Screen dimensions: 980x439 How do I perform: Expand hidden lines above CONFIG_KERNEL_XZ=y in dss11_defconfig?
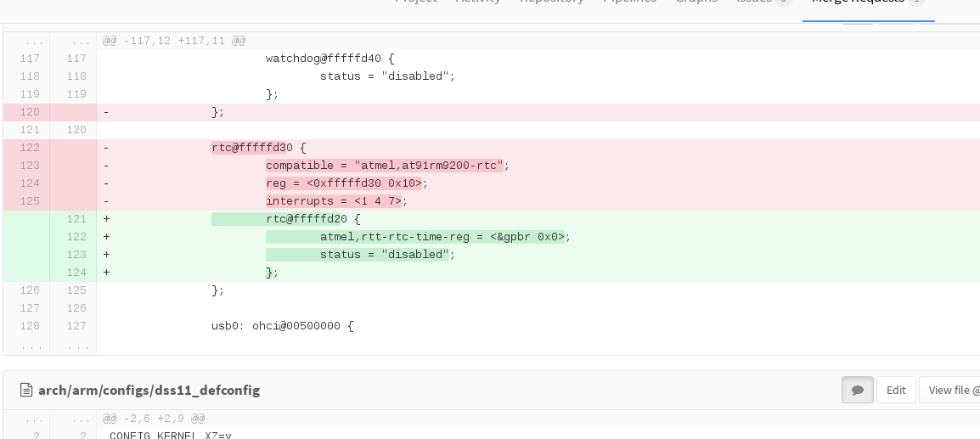pos(50,419)
